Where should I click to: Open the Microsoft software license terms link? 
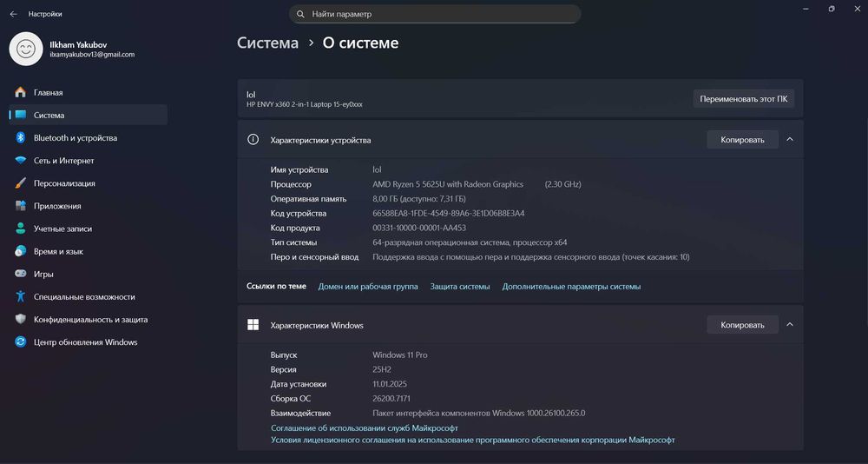tap(473, 440)
